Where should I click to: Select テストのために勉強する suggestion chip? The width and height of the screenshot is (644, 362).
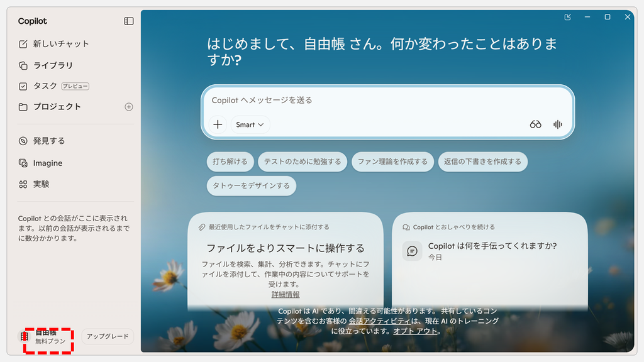click(x=303, y=162)
